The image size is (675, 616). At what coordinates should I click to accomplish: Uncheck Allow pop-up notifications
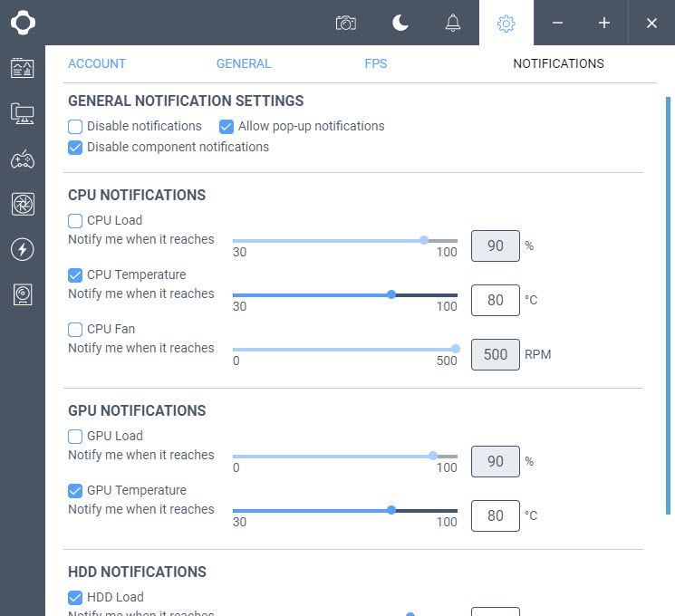pos(226,127)
